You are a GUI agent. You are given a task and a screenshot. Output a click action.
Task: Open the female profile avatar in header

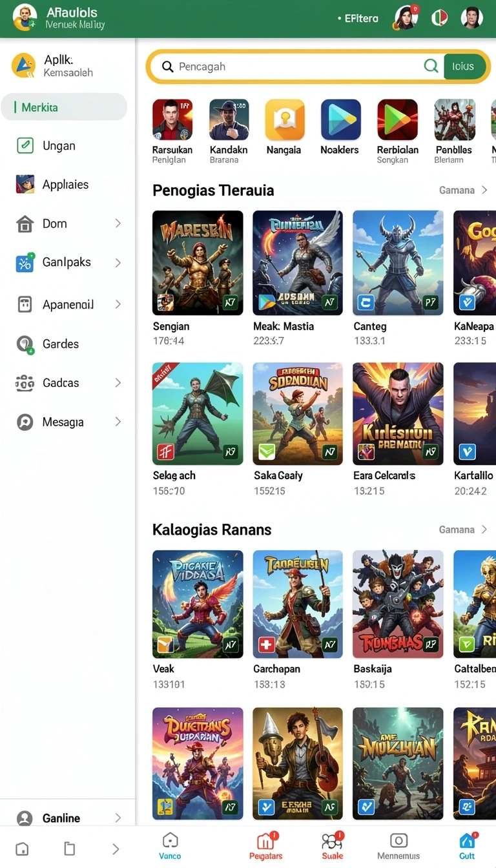pos(406,17)
